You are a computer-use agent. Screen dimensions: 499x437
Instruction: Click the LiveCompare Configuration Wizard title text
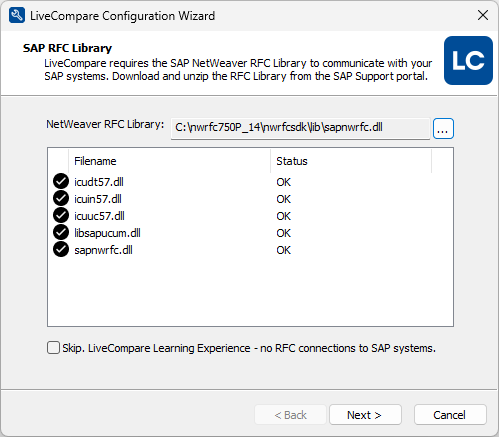click(122, 16)
